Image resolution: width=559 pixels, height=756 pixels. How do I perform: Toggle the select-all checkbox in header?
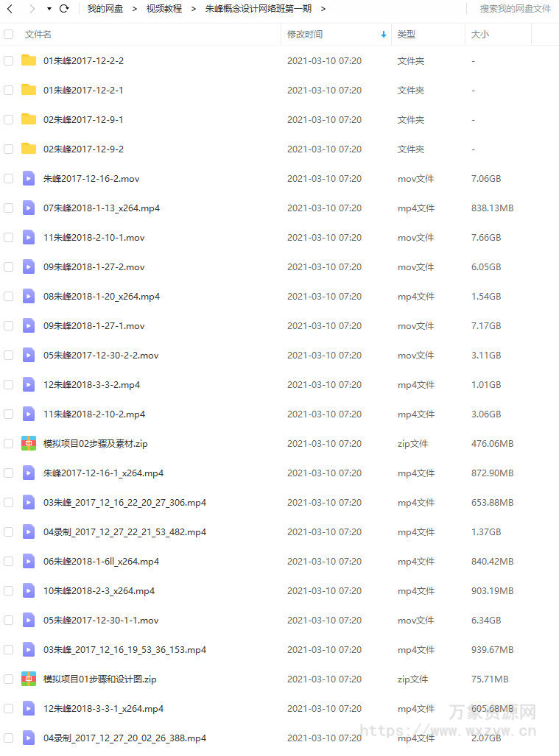pos(8,35)
